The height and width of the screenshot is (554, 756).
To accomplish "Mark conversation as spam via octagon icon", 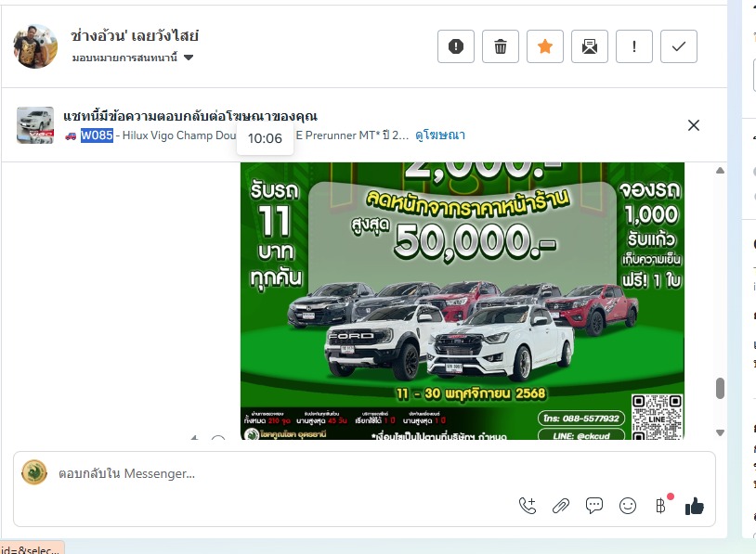I will point(456,46).
